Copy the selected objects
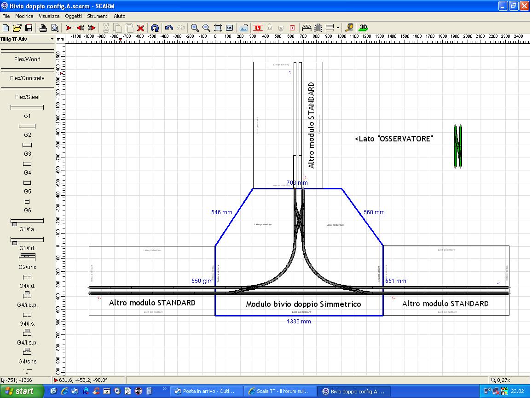The width and height of the screenshot is (532, 398). pos(117,28)
